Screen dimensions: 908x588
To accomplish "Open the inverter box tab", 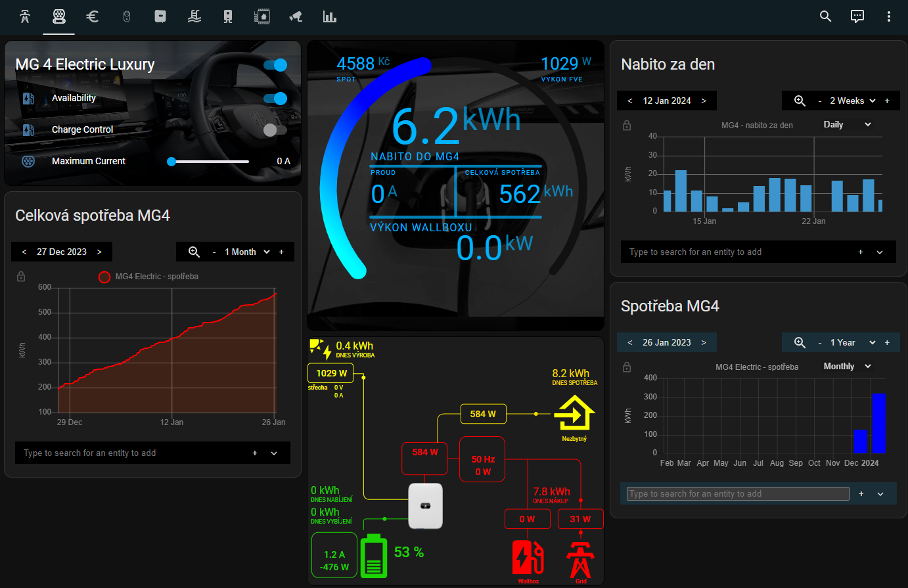I will coord(160,16).
